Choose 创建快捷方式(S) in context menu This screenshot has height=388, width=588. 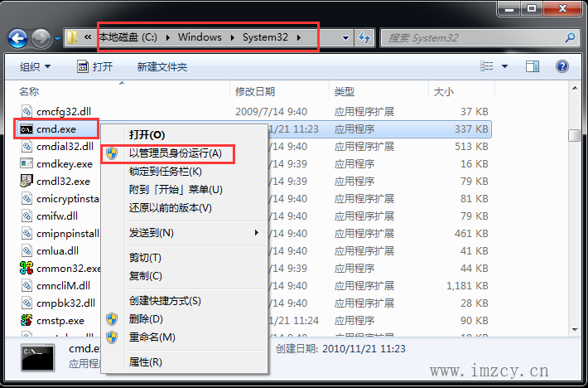tap(164, 301)
